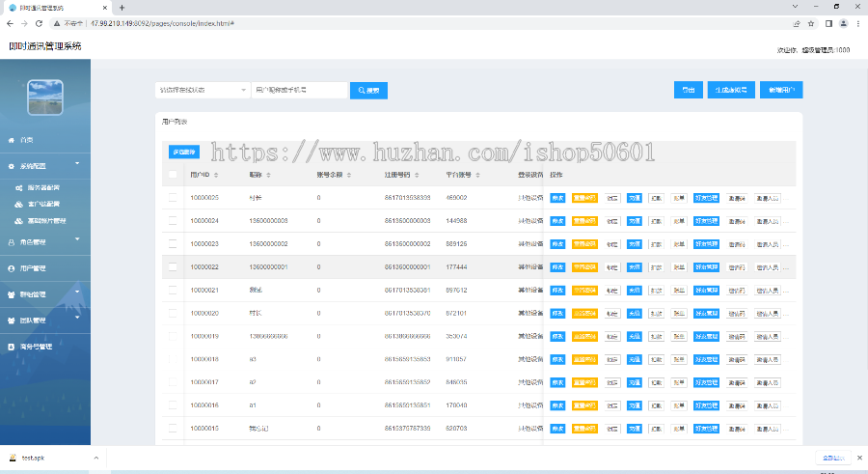Open 首页 in the sidebar

(x=27, y=140)
